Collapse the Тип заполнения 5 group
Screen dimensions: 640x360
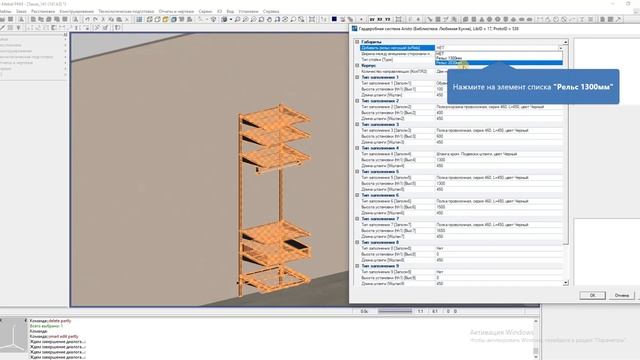[357, 171]
